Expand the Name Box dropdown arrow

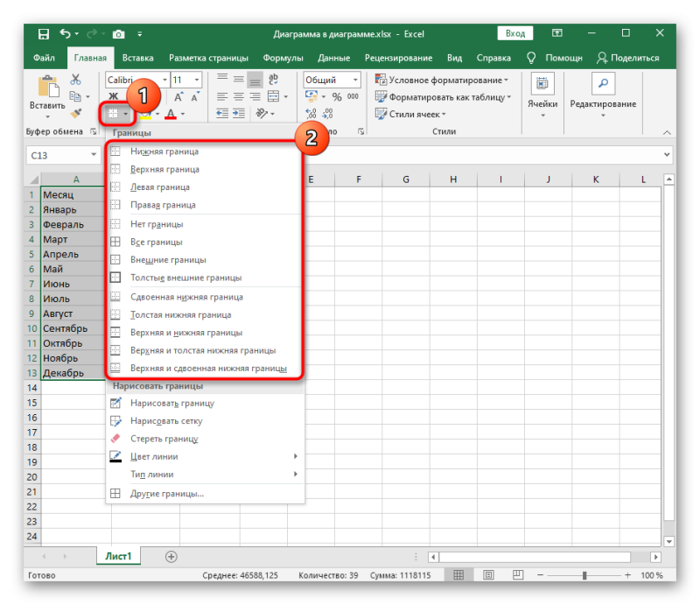point(94,155)
